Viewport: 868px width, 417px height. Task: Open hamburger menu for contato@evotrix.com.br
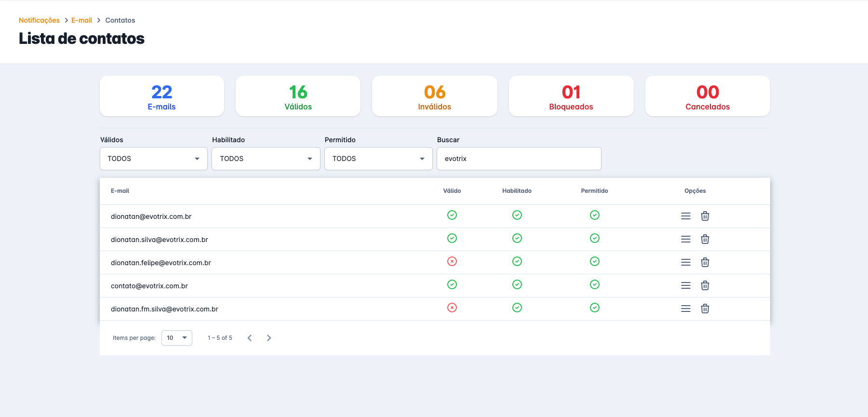[x=685, y=285]
